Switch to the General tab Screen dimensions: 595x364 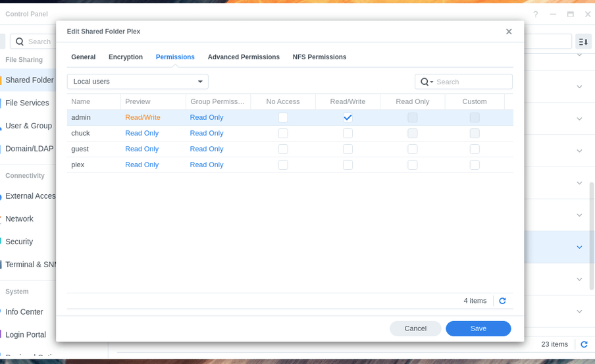click(x=84, y=57)
